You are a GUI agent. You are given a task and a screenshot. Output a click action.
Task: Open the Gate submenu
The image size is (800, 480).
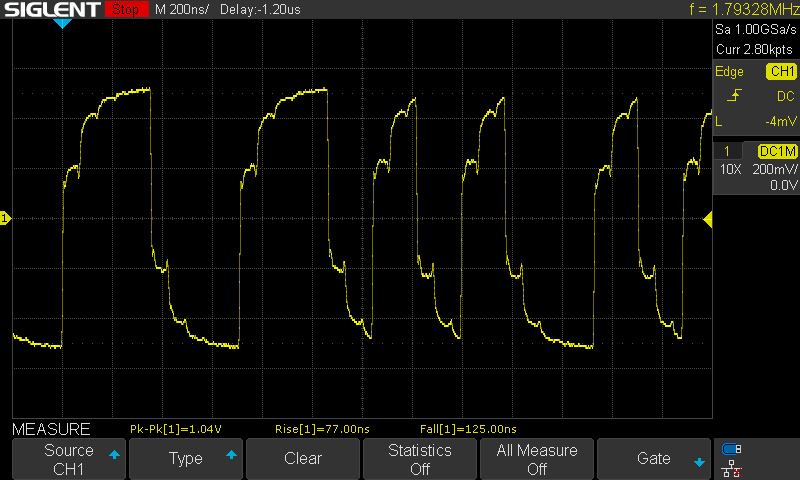pos(653,459)
